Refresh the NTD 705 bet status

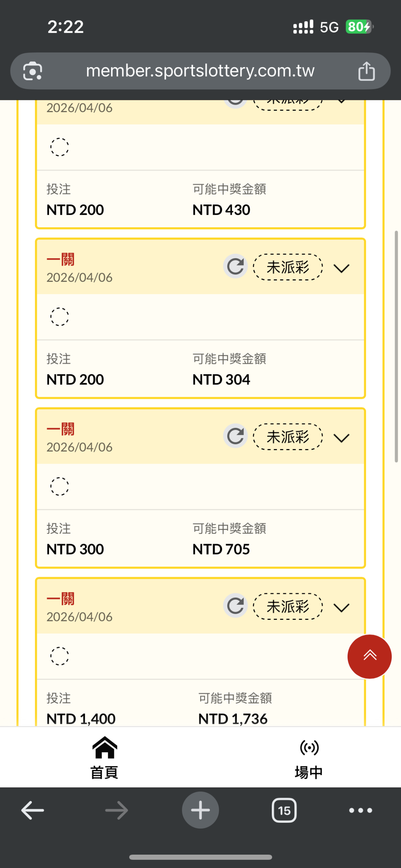pos(235,436)
